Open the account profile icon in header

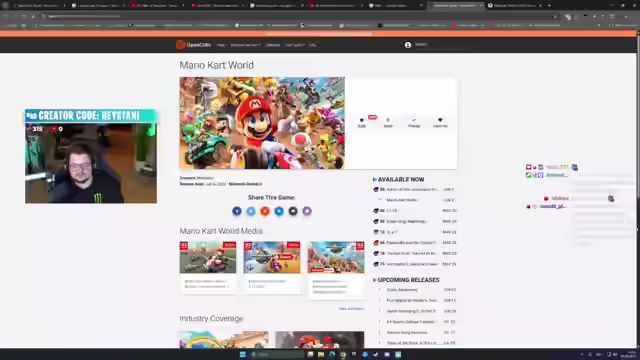(408, 45)
